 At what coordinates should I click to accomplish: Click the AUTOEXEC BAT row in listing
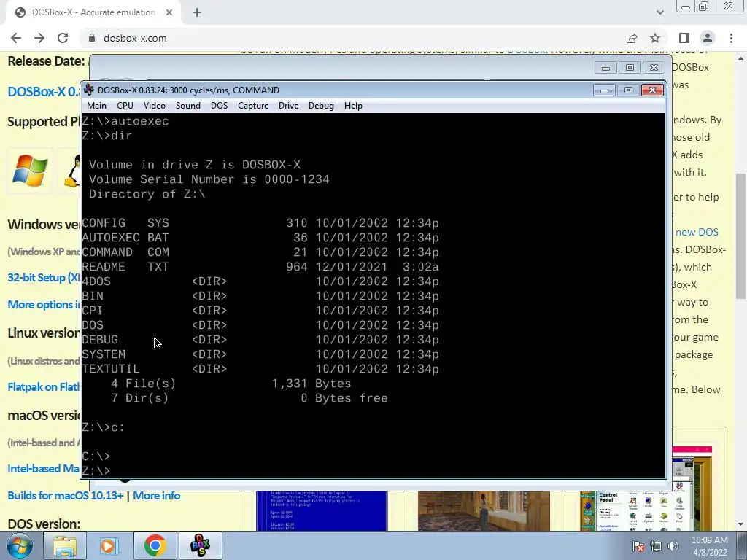260,238
